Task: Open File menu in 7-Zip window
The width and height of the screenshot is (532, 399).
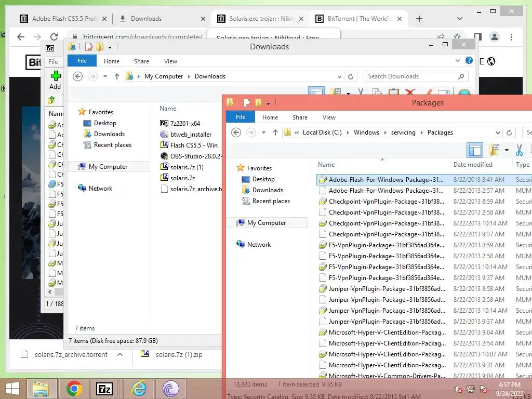Action: pos(52,61)
